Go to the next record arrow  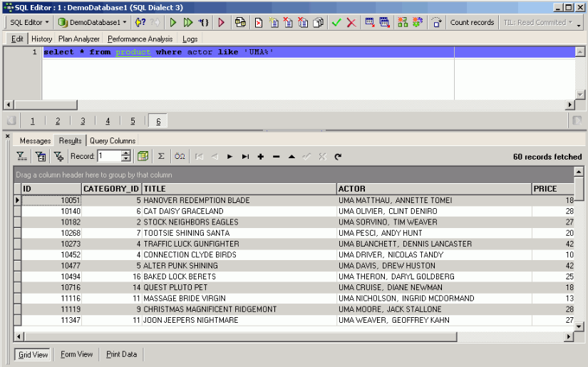point(229,156)
